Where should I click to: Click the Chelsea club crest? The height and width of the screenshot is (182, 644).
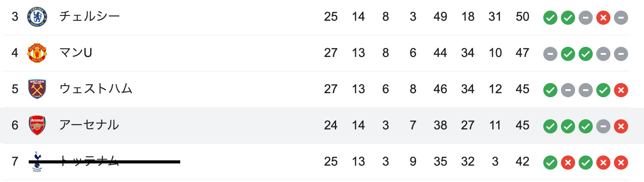[x=37, y=17]
